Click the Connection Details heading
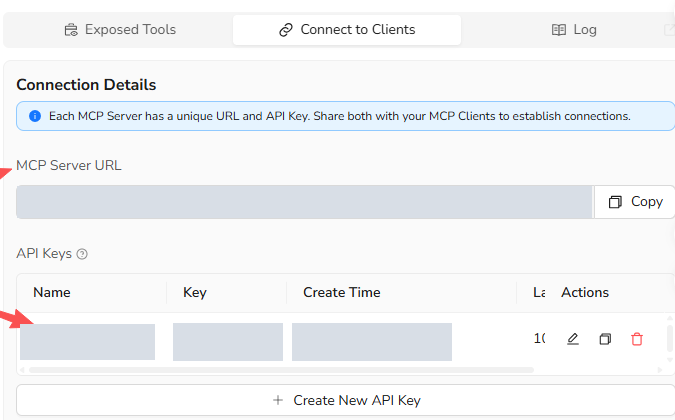 coord(86,85)
